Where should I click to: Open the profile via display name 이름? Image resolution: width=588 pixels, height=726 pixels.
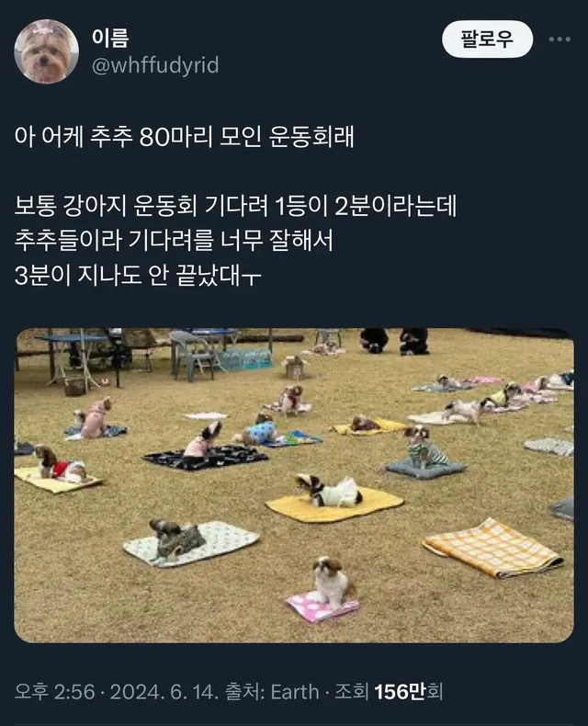pos(110,38)
